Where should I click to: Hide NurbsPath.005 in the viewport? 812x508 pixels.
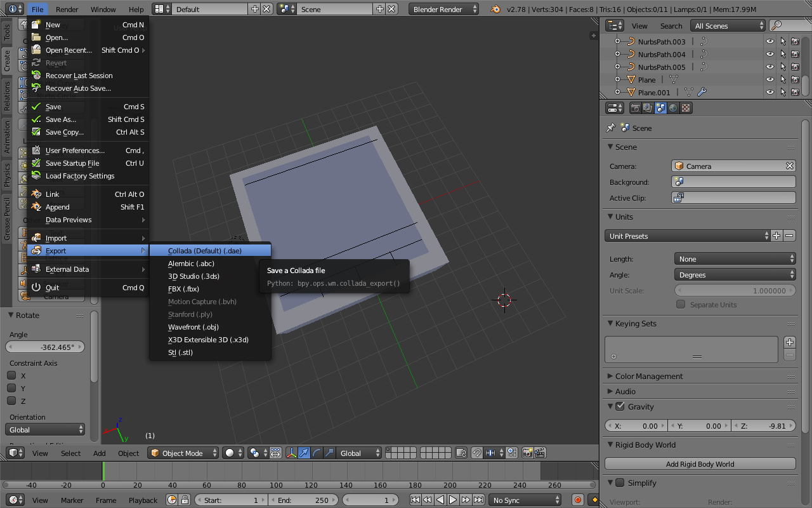pyautogui.click(x=769, y=67)
